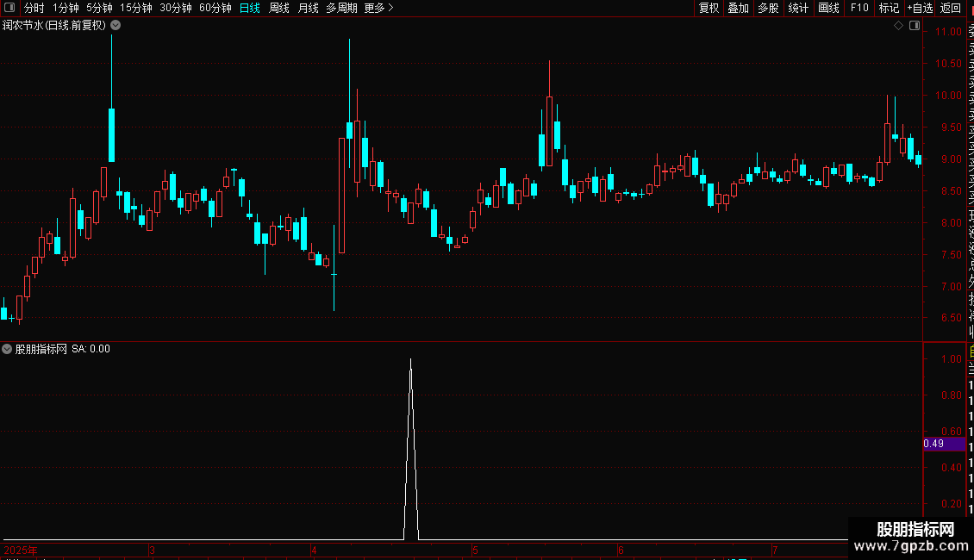The image size is (974, 560).
Task: Switch to 分时 intraday view
Action: click(x=34, y=8)
